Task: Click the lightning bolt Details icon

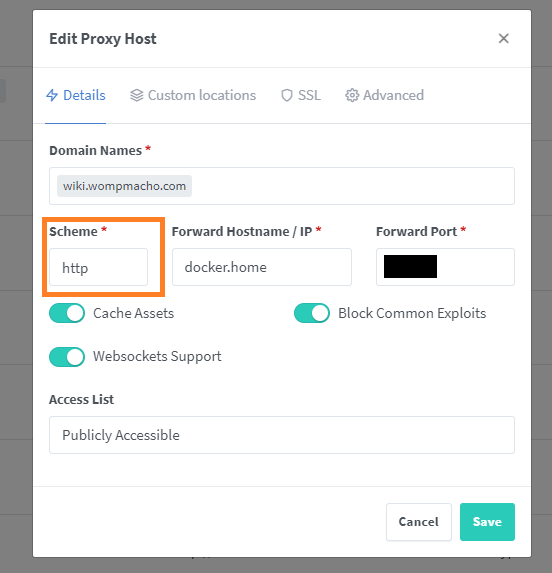Action: pyautogui.click(x=52, y=95)
